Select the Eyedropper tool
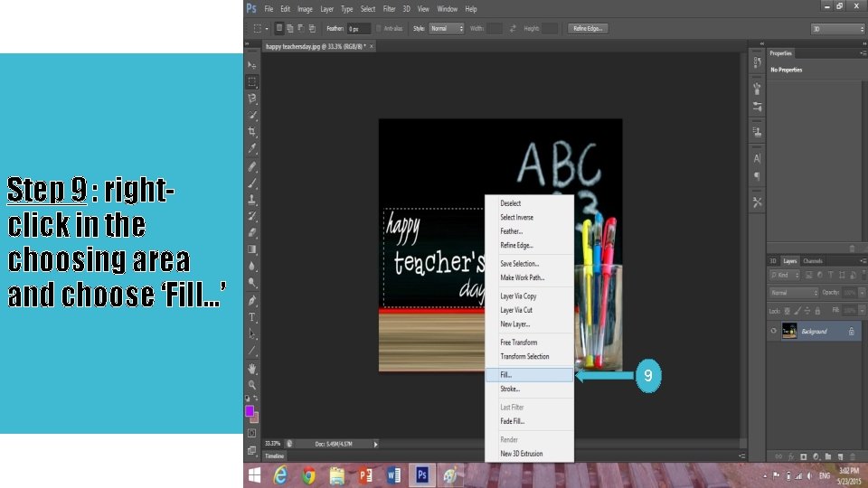The width and height of the screenshot is (868, 488). tap(252, 148)
